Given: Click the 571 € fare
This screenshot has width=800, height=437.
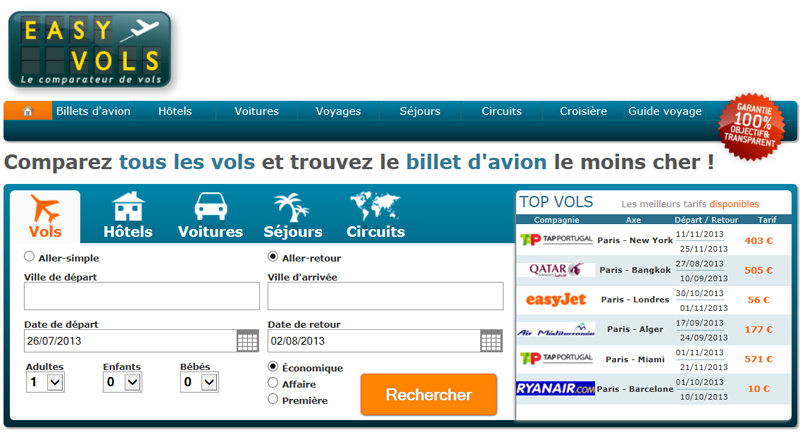Looking at the screenshot, I should tap(759, 359).
